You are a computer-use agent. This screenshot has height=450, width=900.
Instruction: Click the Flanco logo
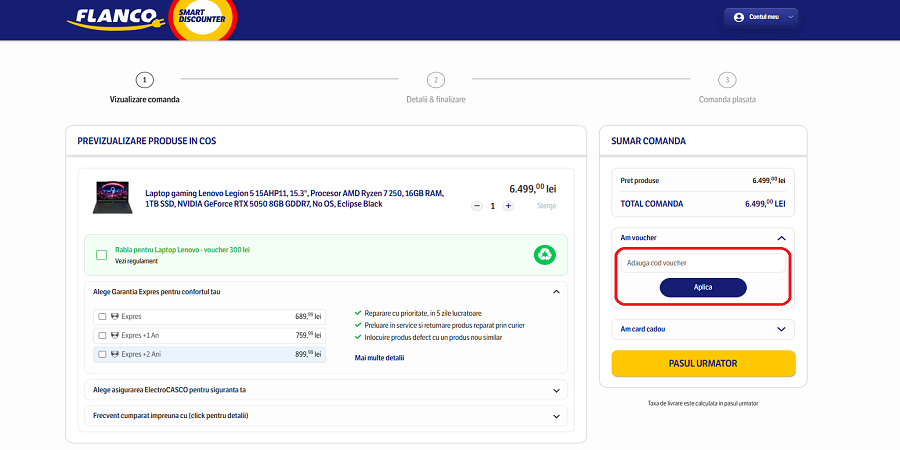point(116,18)
